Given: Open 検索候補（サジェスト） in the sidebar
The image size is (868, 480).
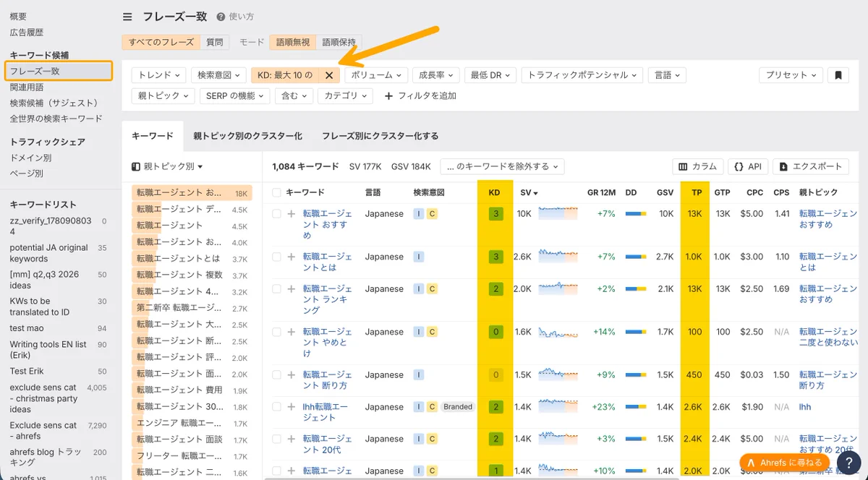Looking at the screenshot, I should point(54,103).
